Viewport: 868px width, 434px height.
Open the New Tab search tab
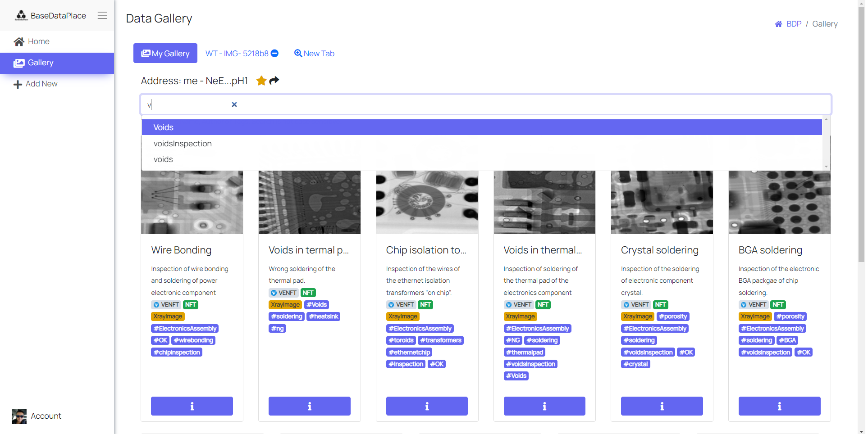coord(314,54)
